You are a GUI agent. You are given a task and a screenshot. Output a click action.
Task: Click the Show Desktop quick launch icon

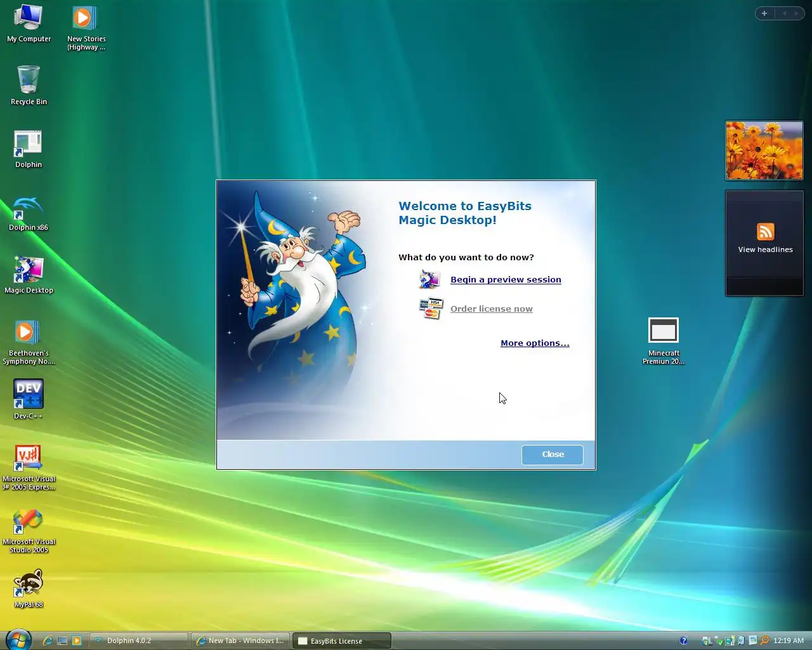(x=62, y=640)
